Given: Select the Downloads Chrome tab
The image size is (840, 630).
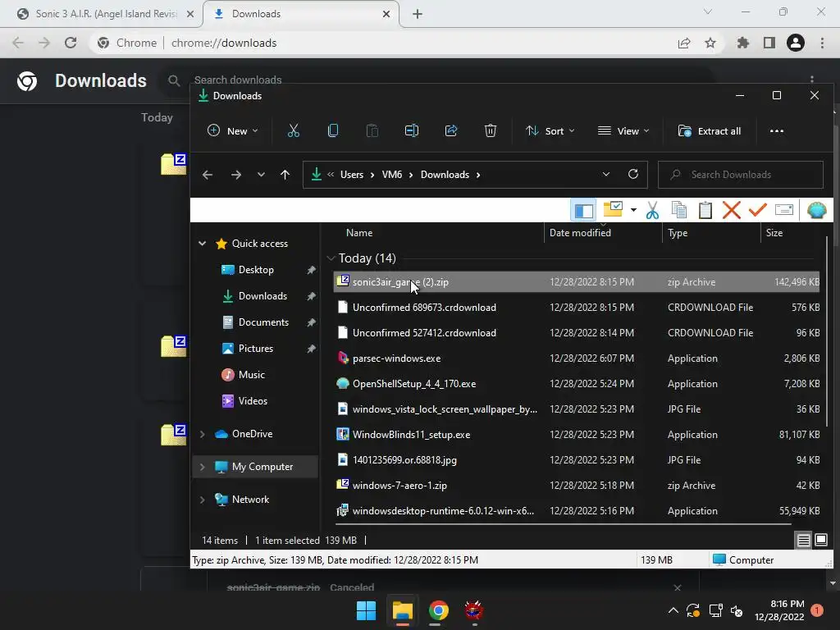Looking at the screenshot, I should click(x=301, y=14).
